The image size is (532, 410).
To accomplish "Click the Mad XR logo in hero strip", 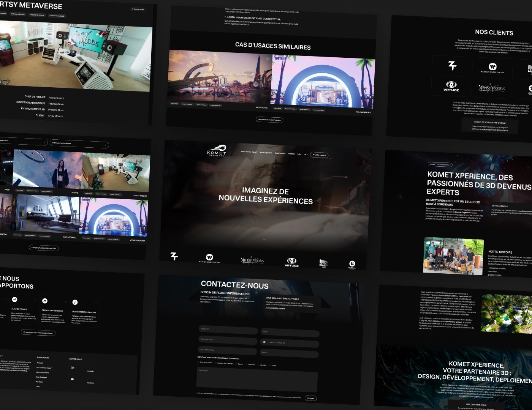I will point(323,263).
